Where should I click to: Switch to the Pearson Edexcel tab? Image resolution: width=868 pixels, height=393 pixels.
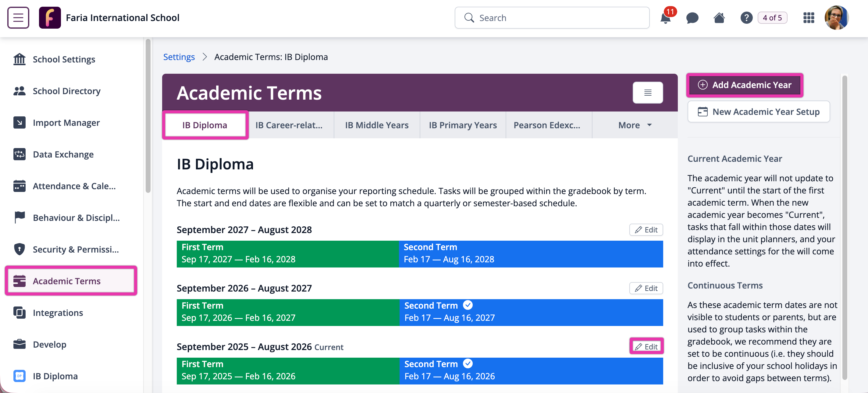[547, 125]
